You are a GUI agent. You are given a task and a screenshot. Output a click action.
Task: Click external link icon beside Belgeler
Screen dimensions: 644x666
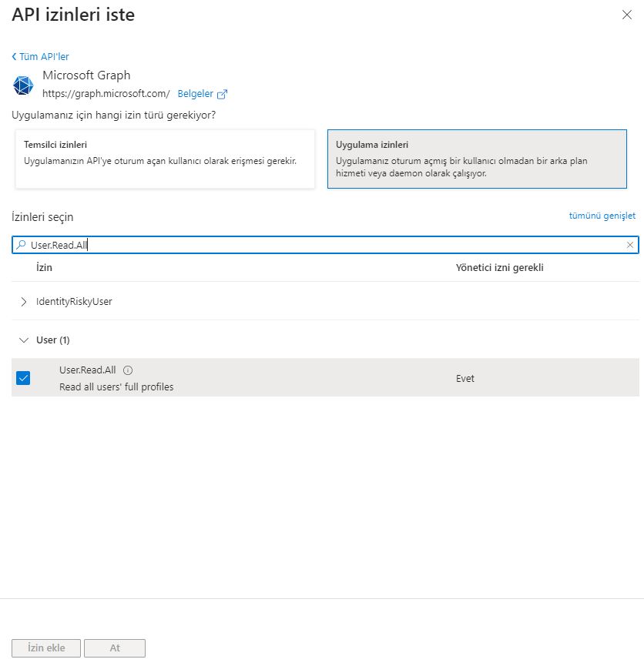tap(223, 94)
